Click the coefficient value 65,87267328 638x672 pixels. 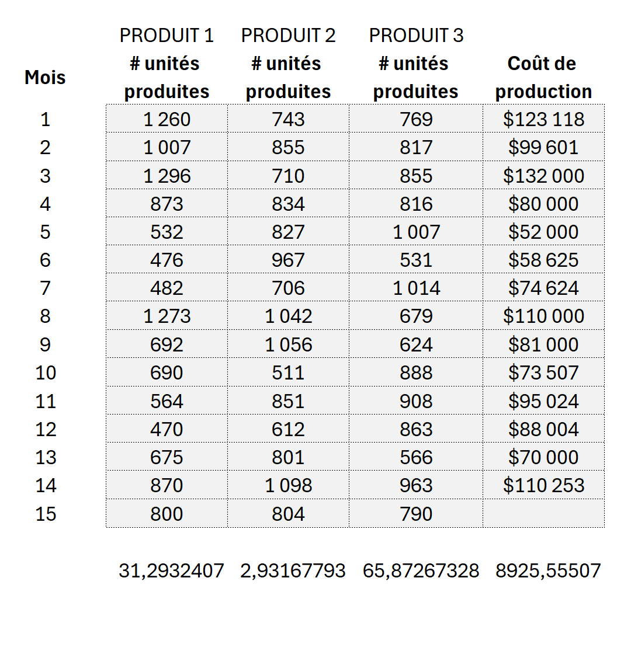421,570
